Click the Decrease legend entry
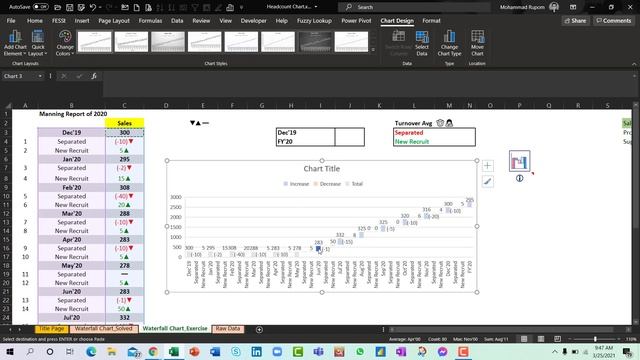 click(327, 184)
